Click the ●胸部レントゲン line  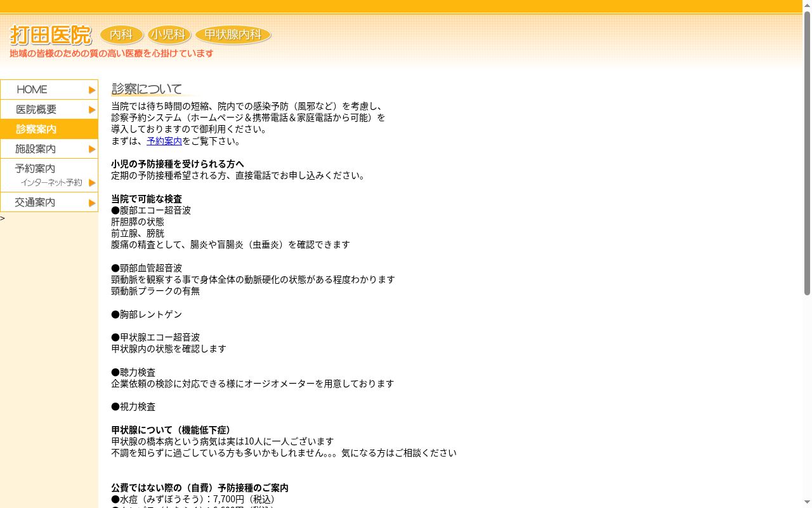click(147, 314)
